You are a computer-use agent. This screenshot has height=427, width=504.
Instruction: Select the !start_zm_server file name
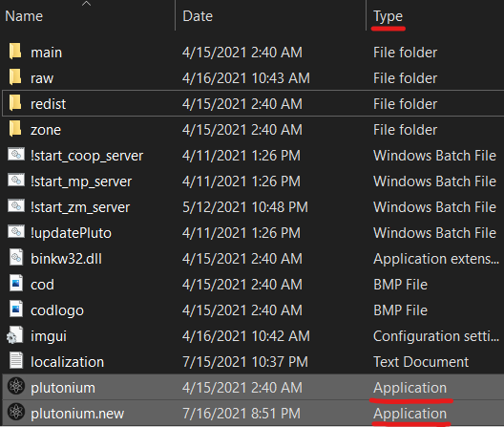click(x=80, y=207)
